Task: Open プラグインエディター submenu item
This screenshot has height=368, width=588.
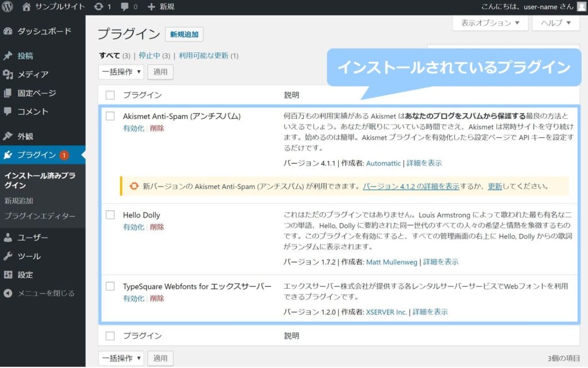Action: (40, 216)
